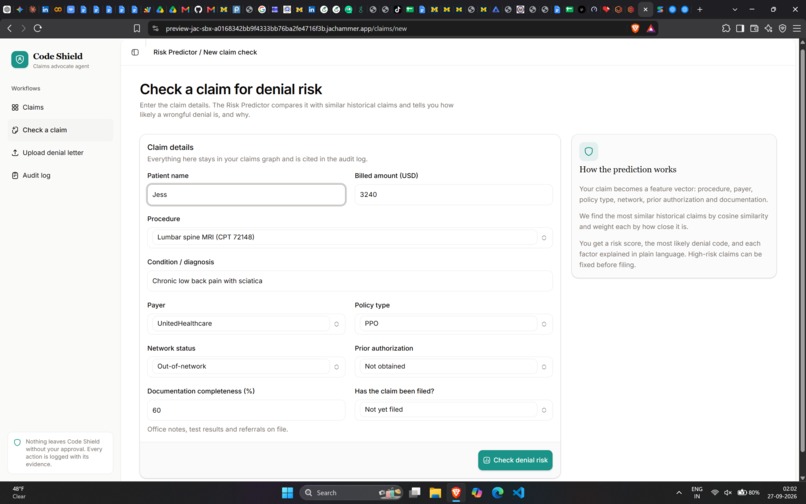This screenshot has height=504, width=806.
Task: Open the Prior authorization dropdown
Action: [453, 366]
